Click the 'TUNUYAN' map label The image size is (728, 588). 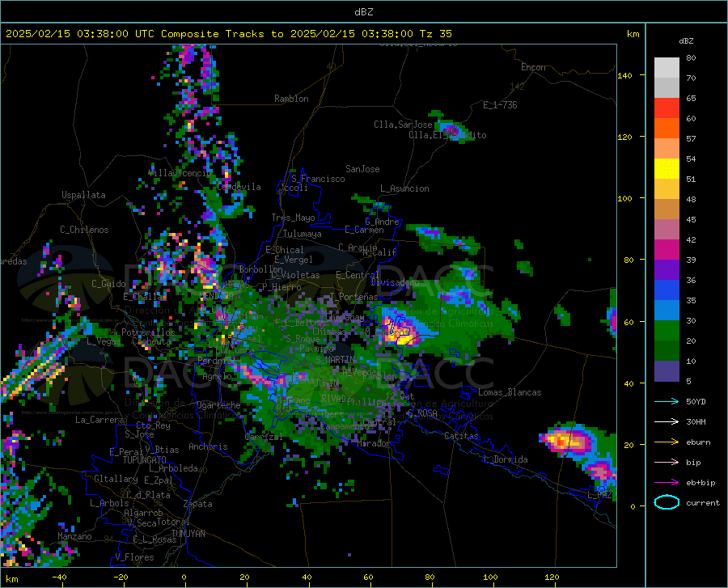click(188, 533)
